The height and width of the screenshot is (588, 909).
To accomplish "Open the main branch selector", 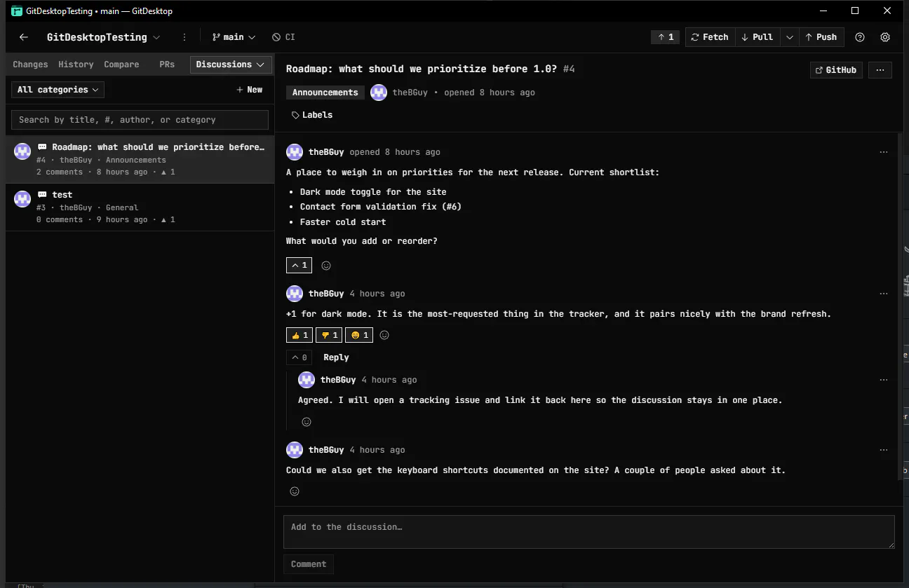I will coord(234,37).
